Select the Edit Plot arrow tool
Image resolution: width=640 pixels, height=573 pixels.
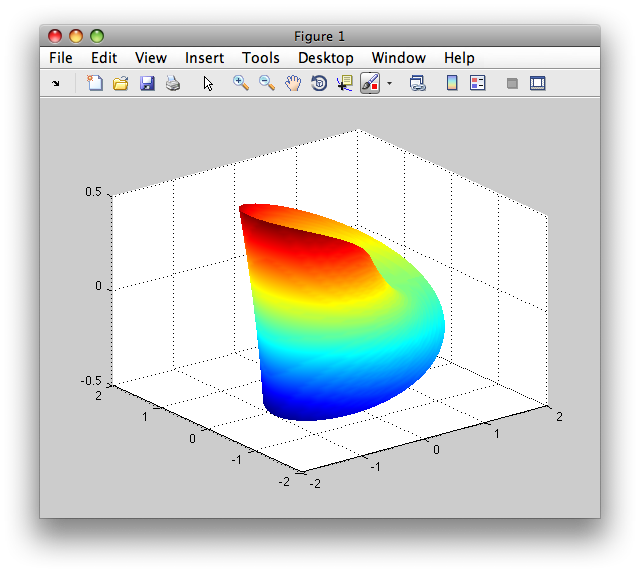pyautogui.click(x=208, y=83)
